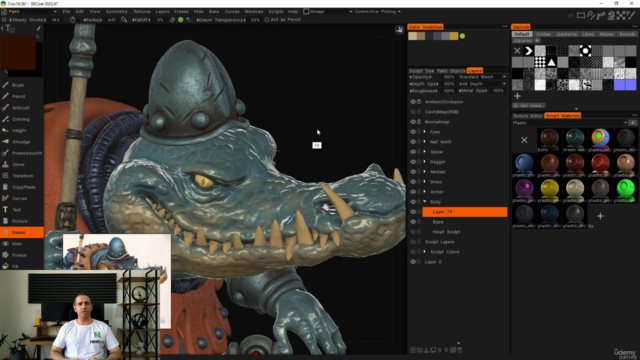
Task: Open the Standard Blend dropdown
Action: tap(482, 77)
